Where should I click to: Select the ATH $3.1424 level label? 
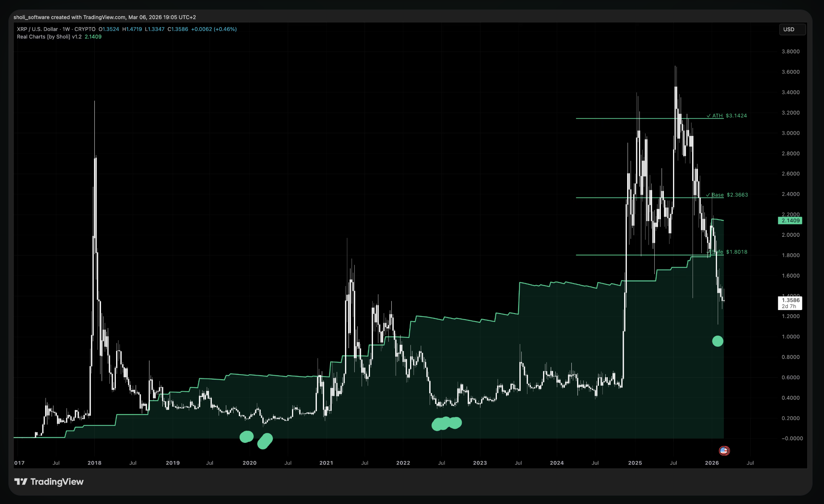pyautogui.click(x=727, y=116)
